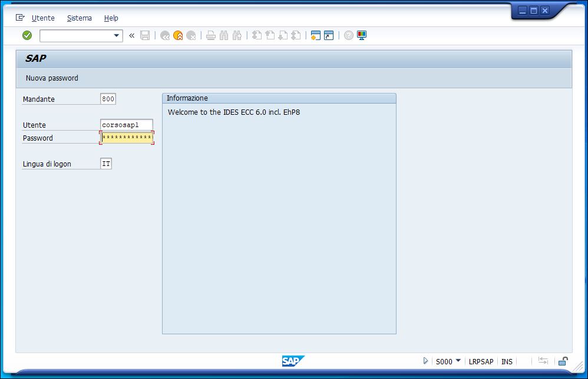Click the Mandante field containing 800
Image resolution: width=588 pixels, height=379 pixels.
point(108,99)
